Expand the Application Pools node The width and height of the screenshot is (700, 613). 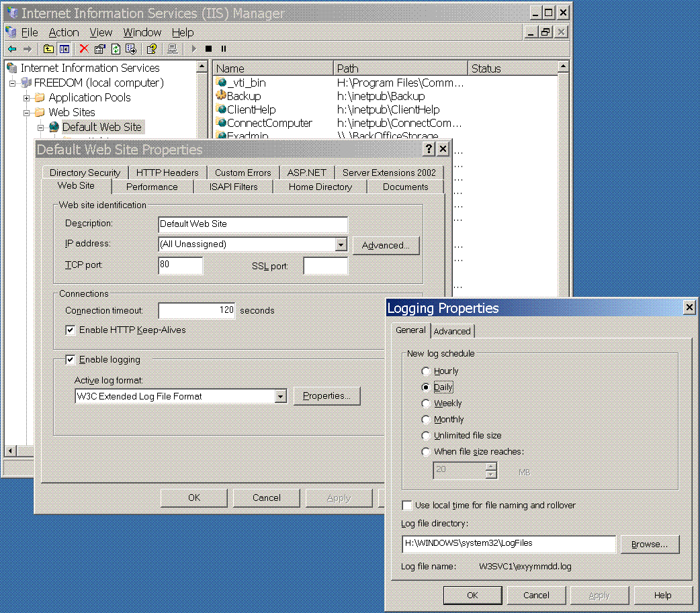click(27, 98)
